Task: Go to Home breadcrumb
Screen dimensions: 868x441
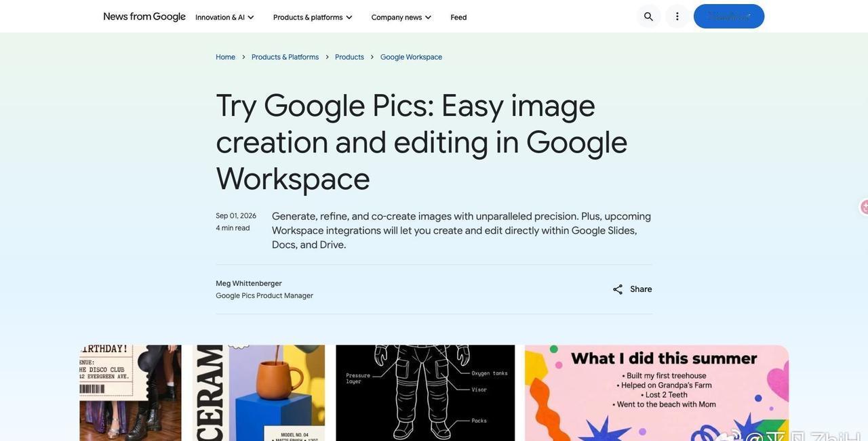Action: (226, 57)
